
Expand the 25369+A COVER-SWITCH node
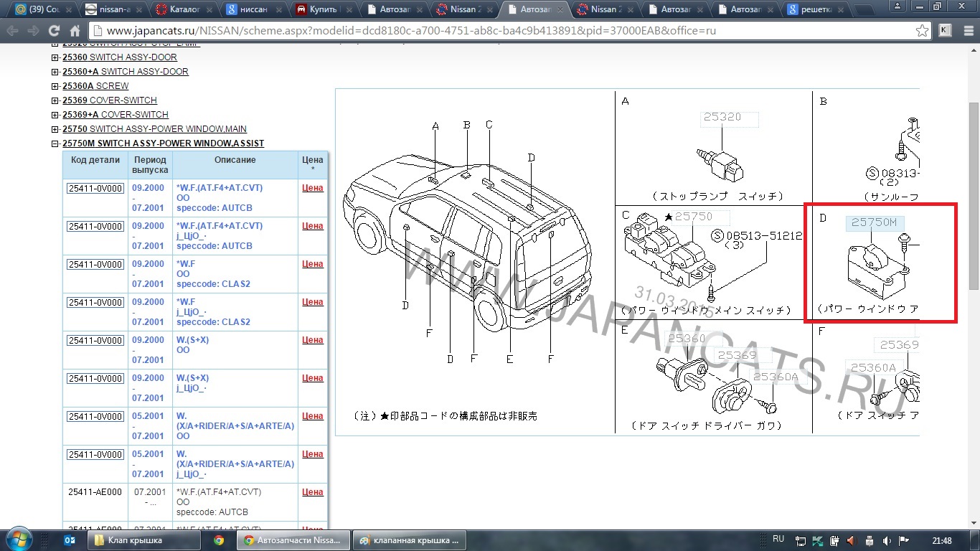[55, 115]
